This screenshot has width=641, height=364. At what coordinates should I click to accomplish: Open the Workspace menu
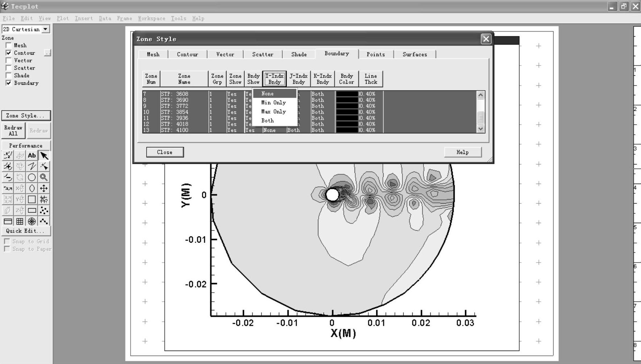pos(152,18)
